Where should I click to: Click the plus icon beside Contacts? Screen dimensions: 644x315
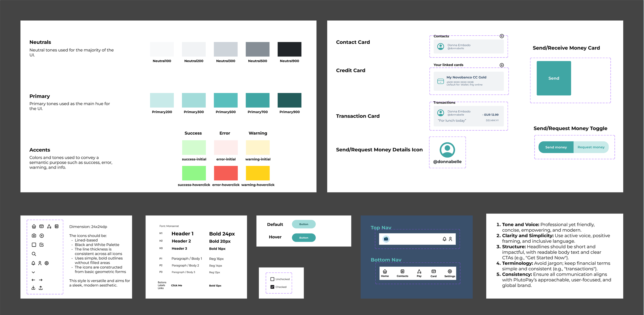tap(502, 36)
